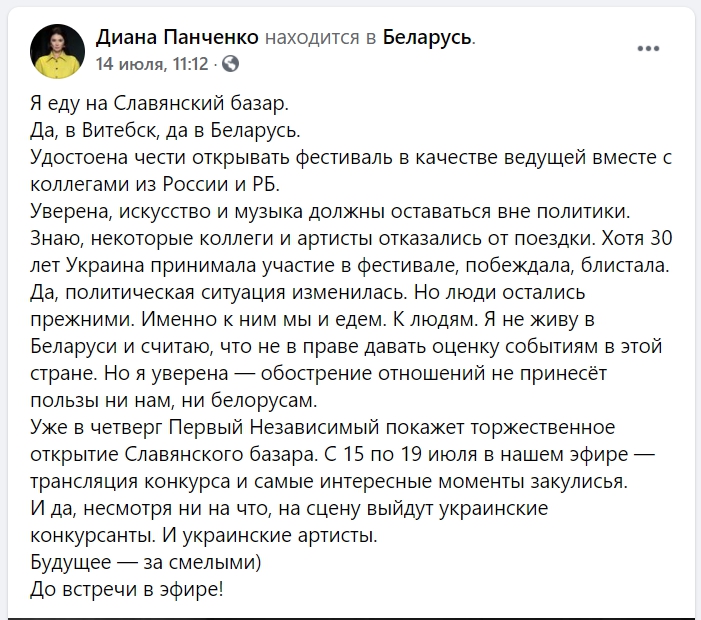Click the sentence 'Уверена, искусство и музыка'

[x=330, y=211]
